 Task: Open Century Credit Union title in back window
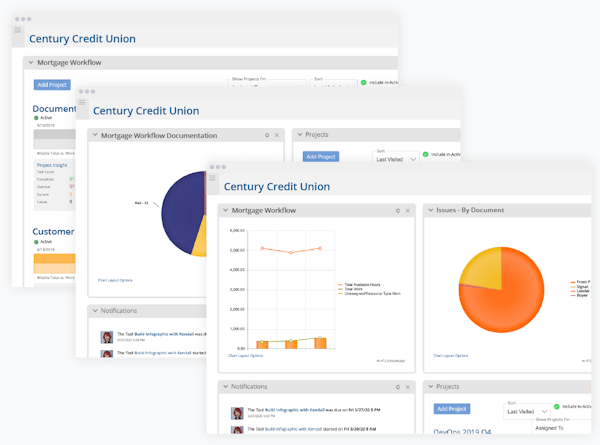click(x=82, y=39)
